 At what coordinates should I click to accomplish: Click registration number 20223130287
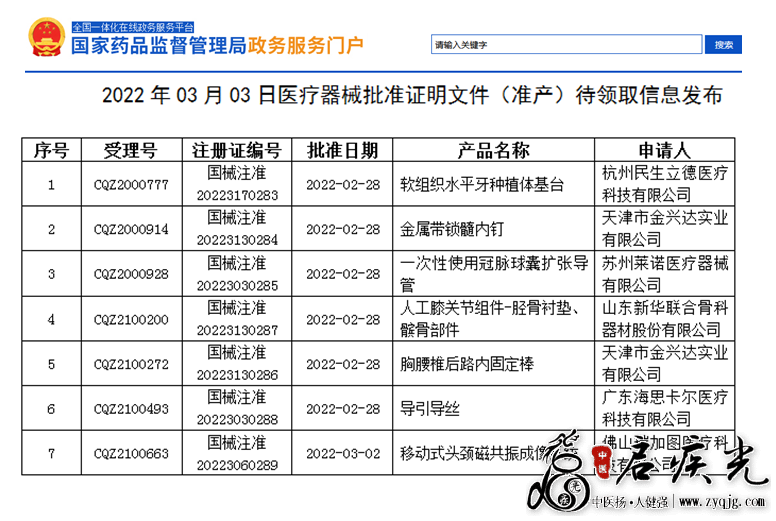(x=237, y=331)
